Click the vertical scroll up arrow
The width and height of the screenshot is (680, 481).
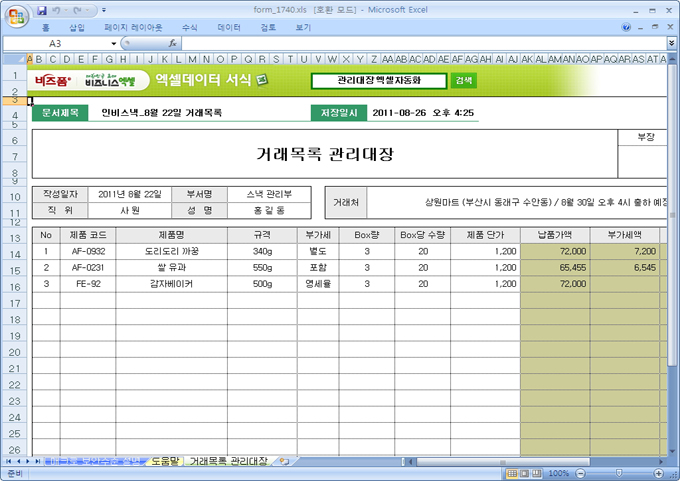click(x=672, y=59)
